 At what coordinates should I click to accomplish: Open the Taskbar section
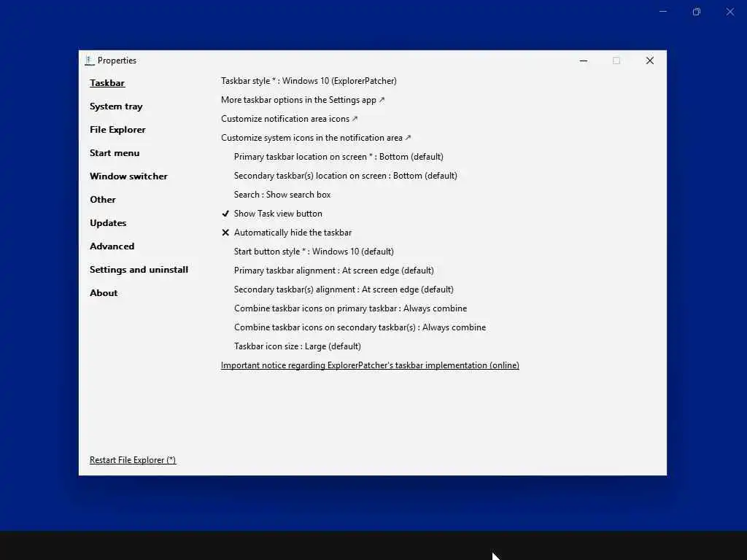click(107, 83)
